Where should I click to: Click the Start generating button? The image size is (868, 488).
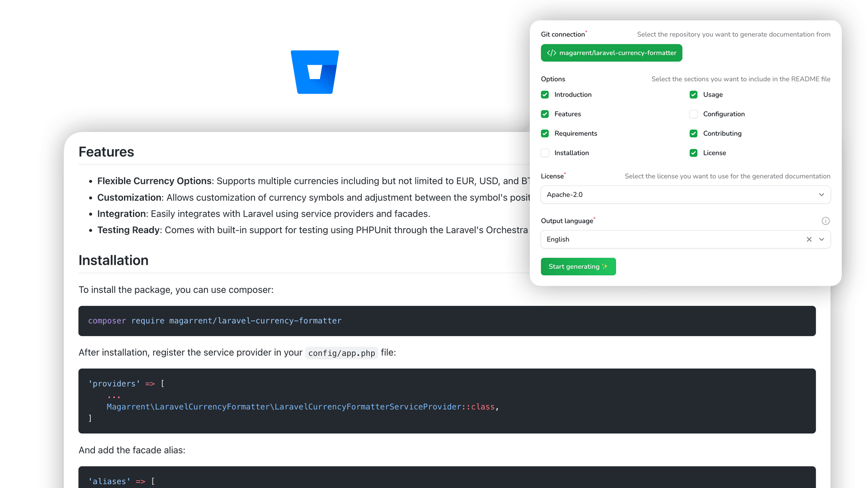pyautogui.click(x=578, y=267)
